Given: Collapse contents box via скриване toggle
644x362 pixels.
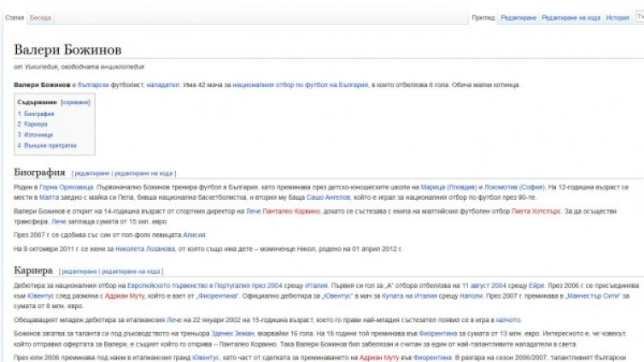Looking at the screenshot, I should (75, 102).
